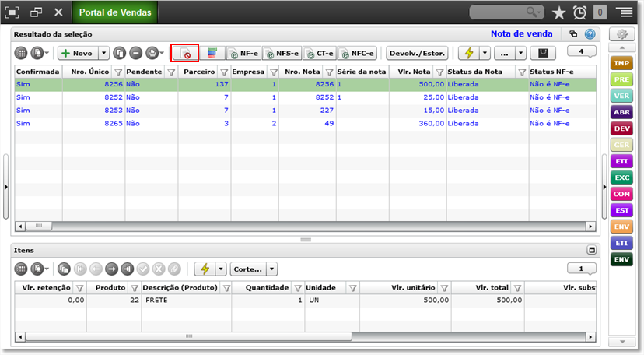Jump to the last item record
Viewport: 644px width, 355px height.
[128, 269]
